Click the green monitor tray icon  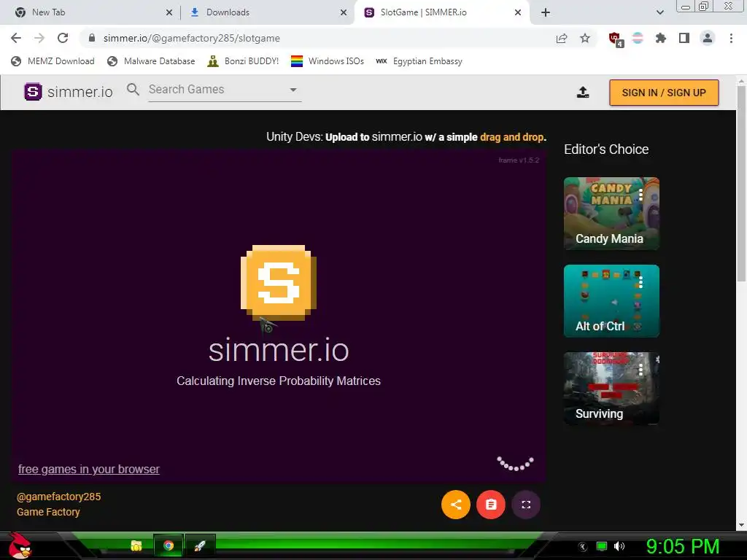(602, 546)
